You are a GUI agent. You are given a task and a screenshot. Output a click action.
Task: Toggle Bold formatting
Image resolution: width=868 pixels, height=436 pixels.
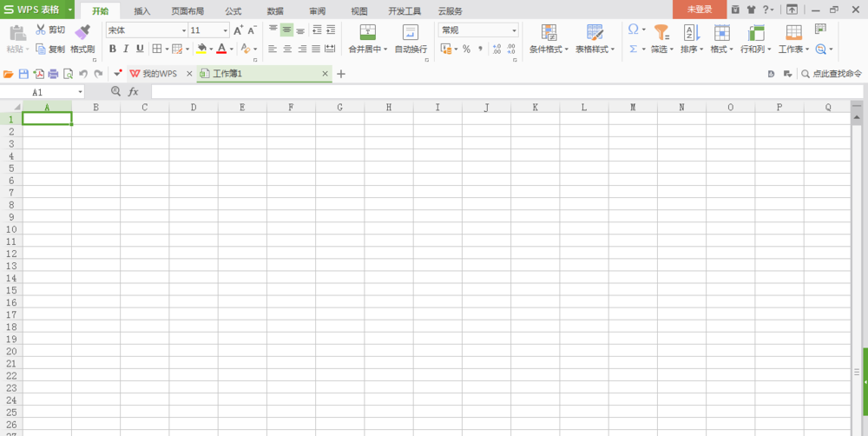pyautogui.click(x=112, y=49)
